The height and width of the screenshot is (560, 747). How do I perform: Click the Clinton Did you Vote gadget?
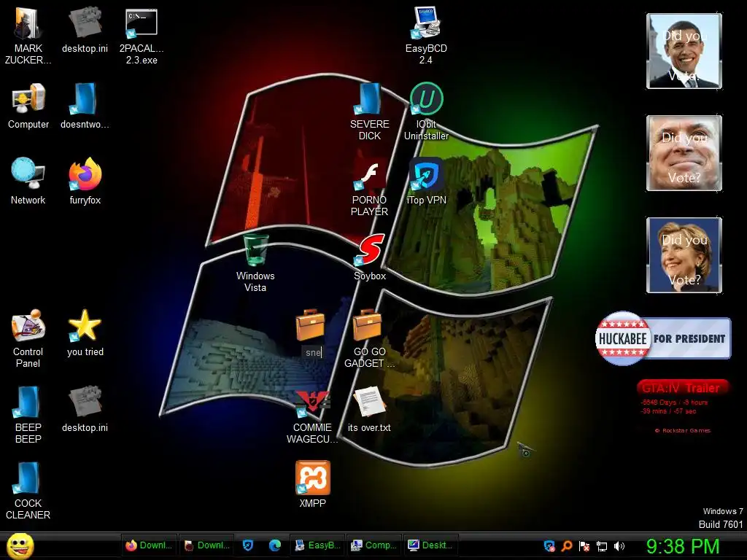684,255
